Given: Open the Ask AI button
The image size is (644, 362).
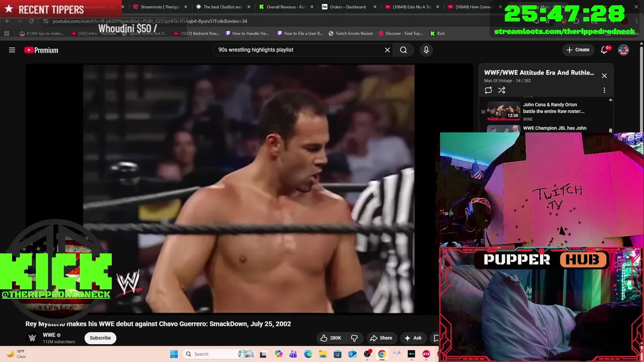Looking at the screenshot, I should click(413, 338).
